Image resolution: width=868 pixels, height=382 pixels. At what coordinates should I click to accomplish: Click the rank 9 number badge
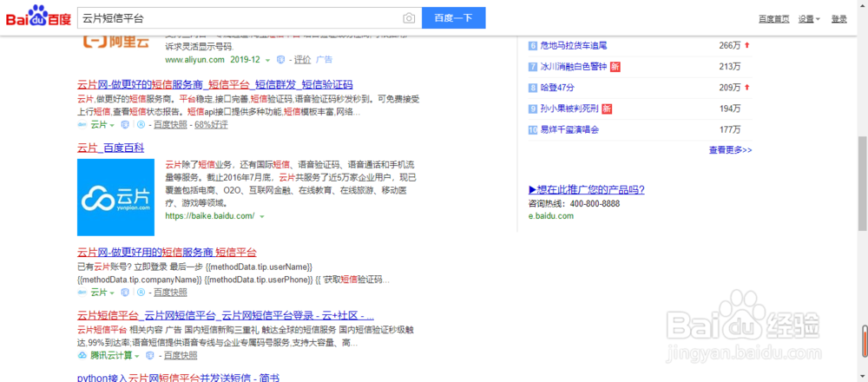click(533, 109)
